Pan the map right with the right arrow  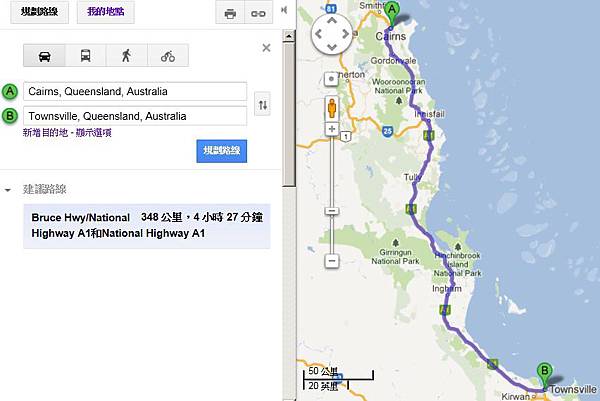(345, 34)
